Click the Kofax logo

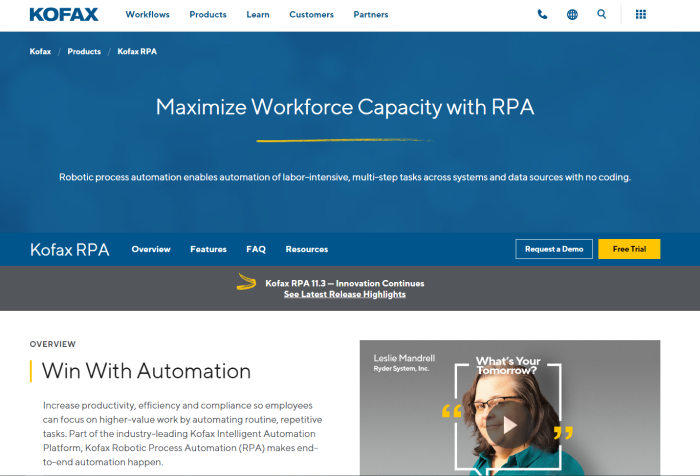[x=65, y=15]
